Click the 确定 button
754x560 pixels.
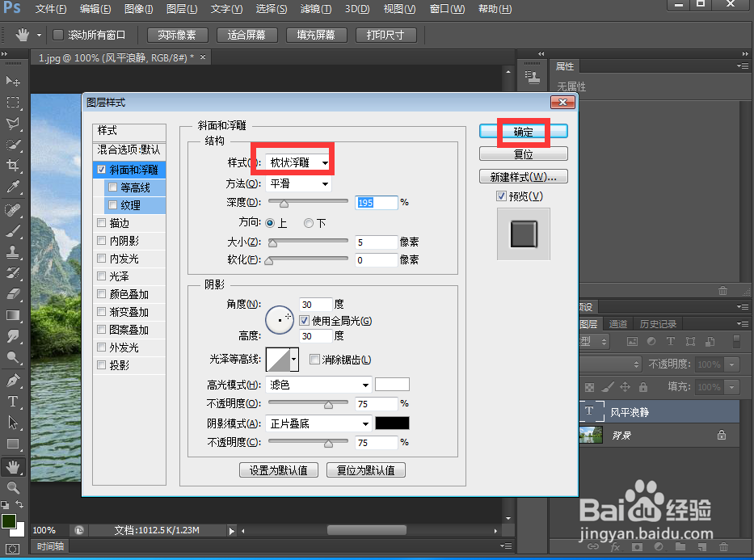[x=523, y=131]
